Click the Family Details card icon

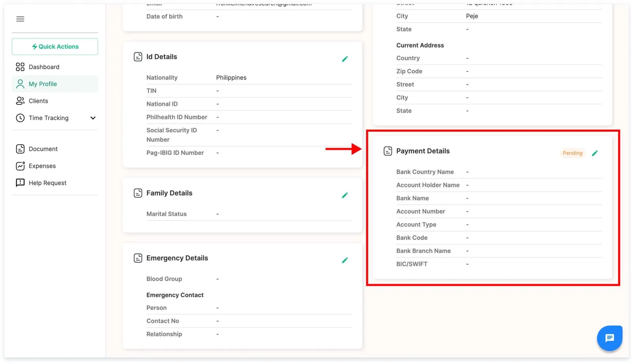138,193
